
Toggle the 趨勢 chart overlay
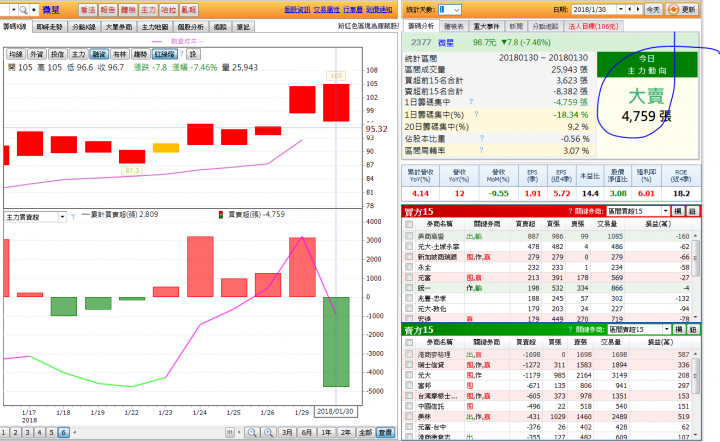(x=140, y=54)
